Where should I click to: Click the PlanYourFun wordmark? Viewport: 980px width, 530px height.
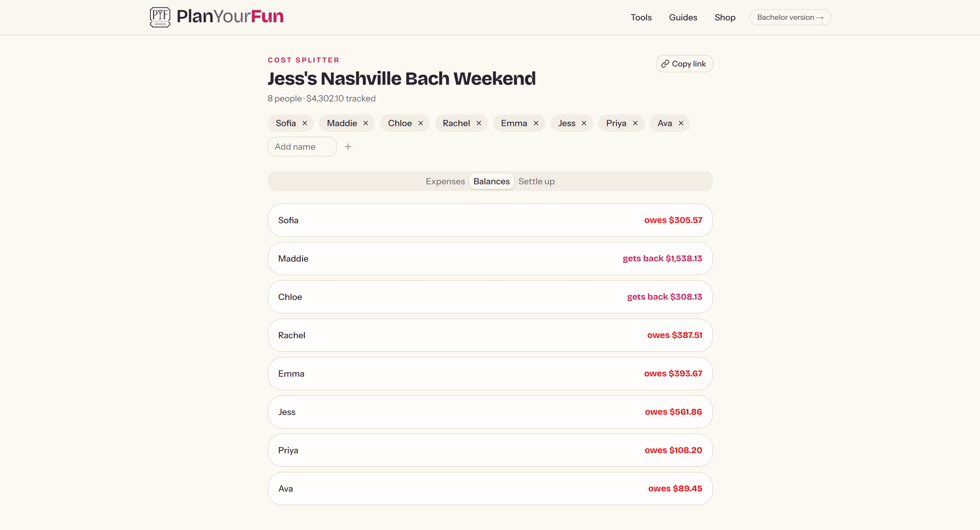point(230,16)
